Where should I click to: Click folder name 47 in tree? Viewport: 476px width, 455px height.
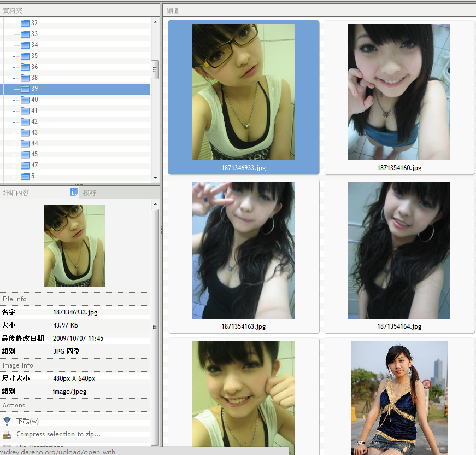click(34, 165)
